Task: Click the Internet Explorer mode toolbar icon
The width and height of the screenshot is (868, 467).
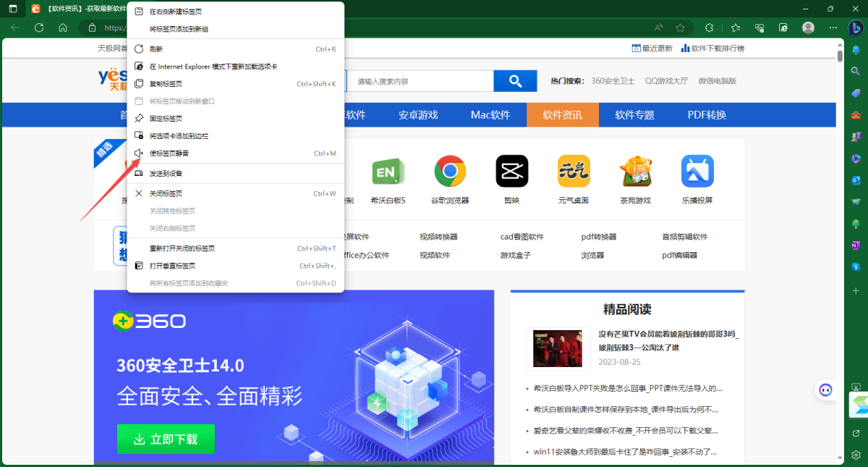Action: 783,28
